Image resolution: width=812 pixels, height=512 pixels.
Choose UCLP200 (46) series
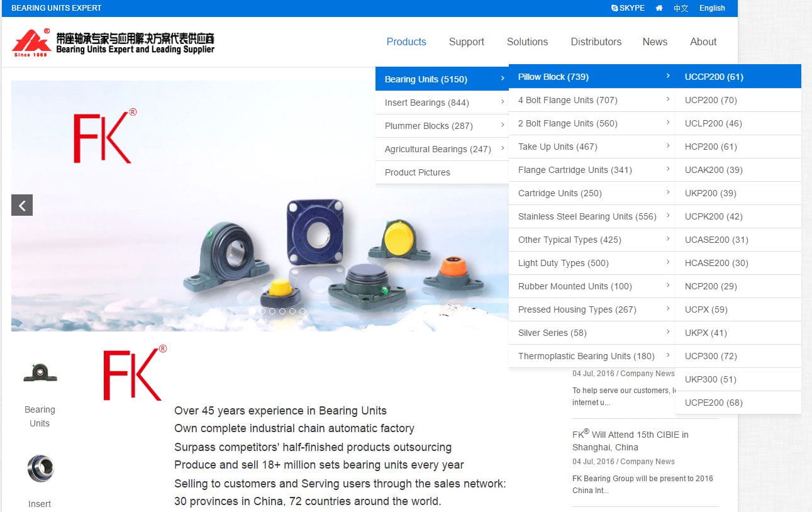point(738,123)
